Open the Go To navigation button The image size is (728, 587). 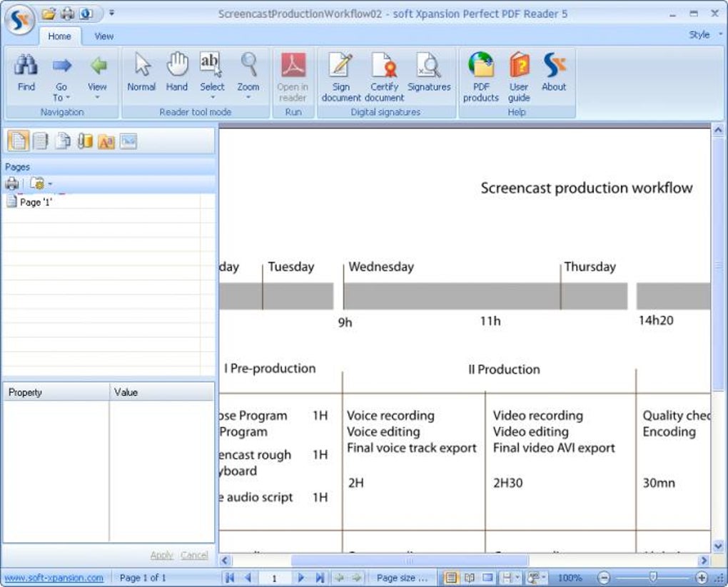[x=61, y=78]
